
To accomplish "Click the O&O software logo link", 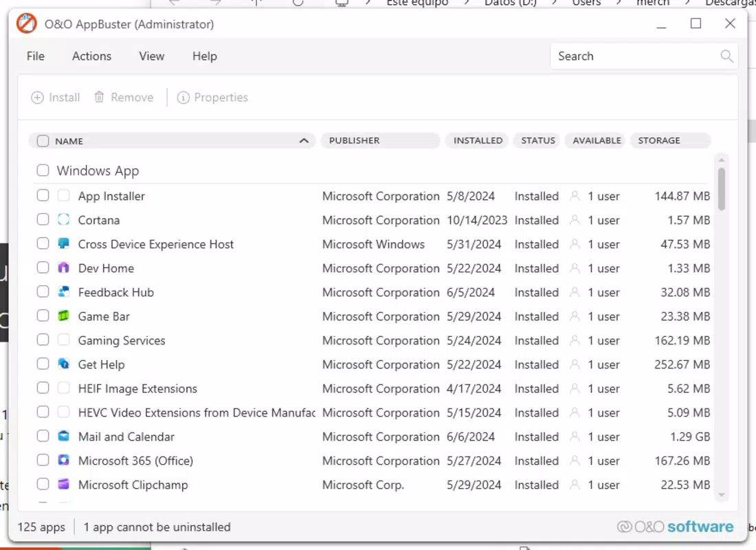I will click(675, 527).
